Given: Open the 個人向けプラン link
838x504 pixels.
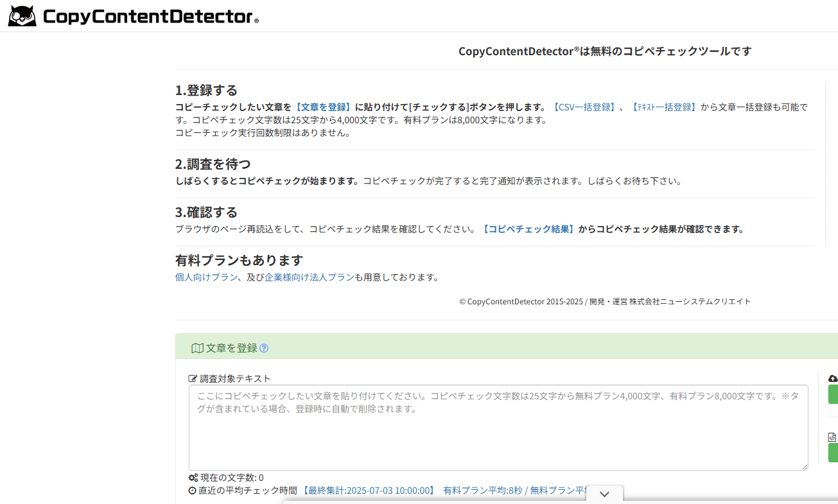Looking at the screenshot, I should (207, 277).
